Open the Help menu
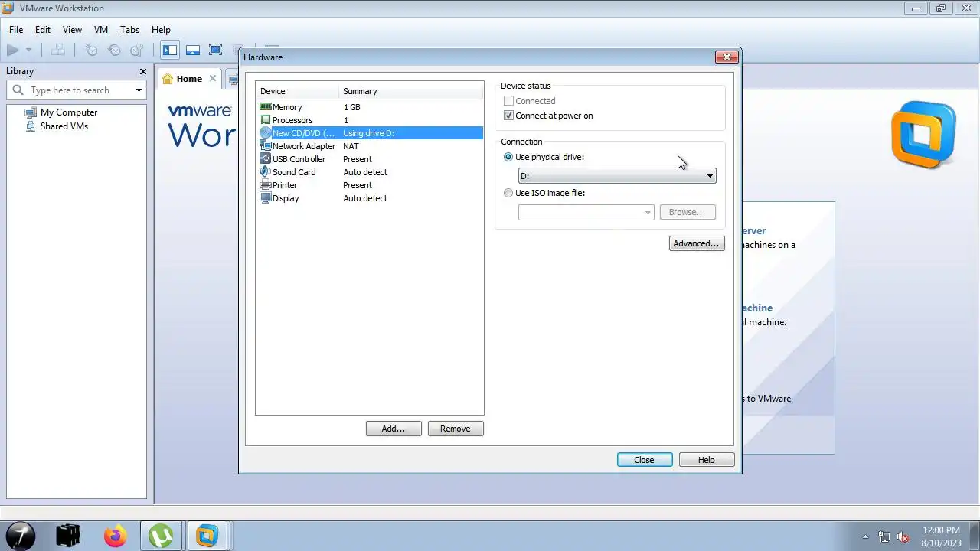This screenshot has height=551, width=980. pos(161,30)
